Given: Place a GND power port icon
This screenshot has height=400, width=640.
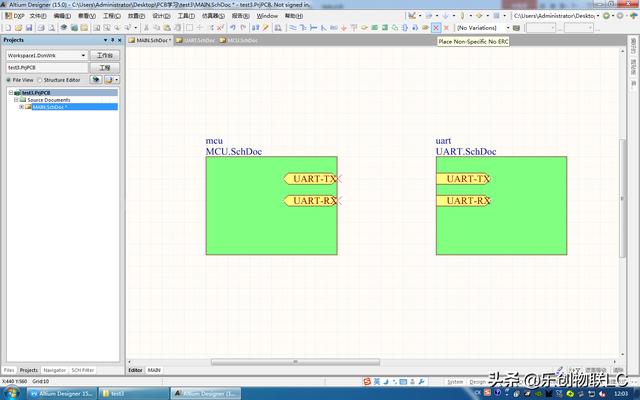Looking at the screenshot, I should tap(344, 28).
